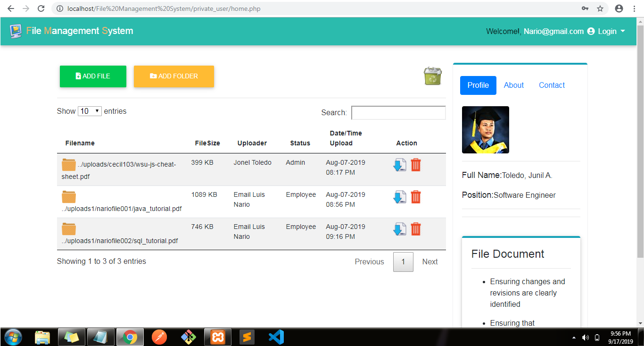Screen dimensions: 644x346
Task: Click the folder icon beside sql_tutorial.pdf
Action: (68, 228)
